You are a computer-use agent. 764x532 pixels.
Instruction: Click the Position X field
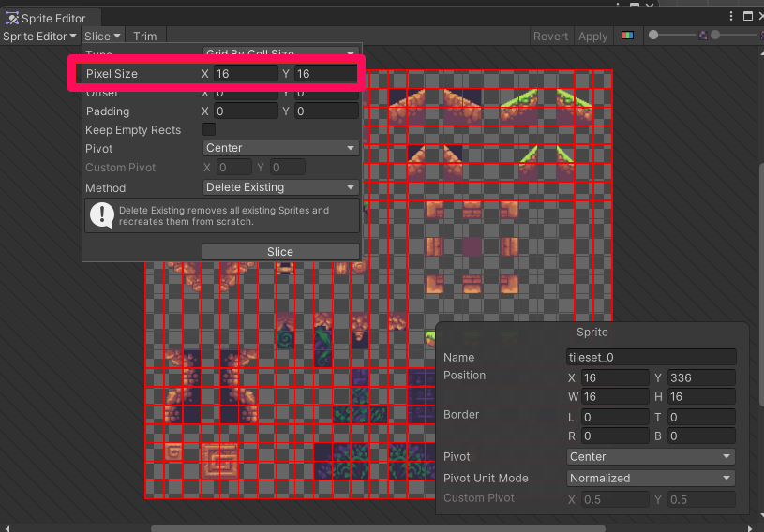[x=615, y=377]
